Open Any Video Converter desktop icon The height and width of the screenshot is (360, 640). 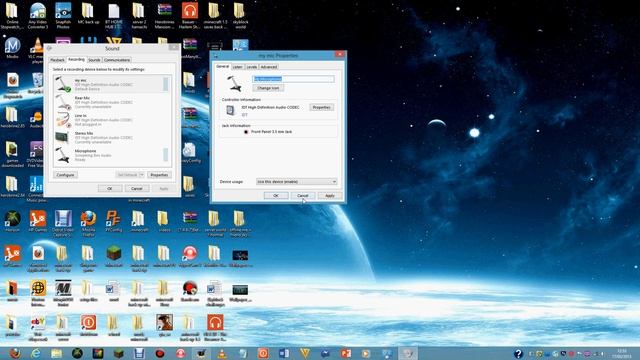[38, 16]
